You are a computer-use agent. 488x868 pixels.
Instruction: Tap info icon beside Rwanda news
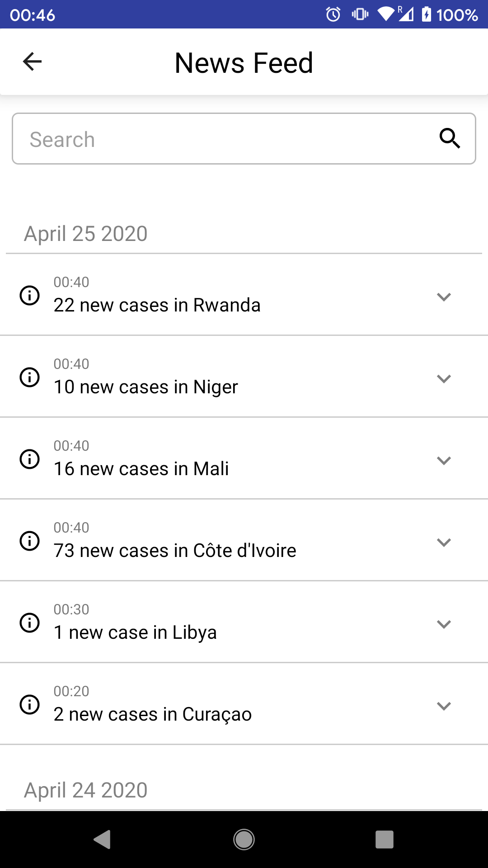pos(30,296)
